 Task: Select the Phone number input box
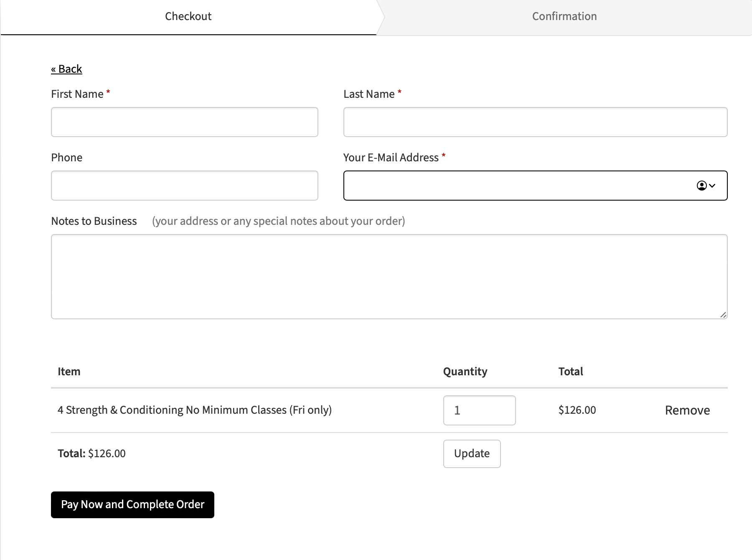[184, 186]
